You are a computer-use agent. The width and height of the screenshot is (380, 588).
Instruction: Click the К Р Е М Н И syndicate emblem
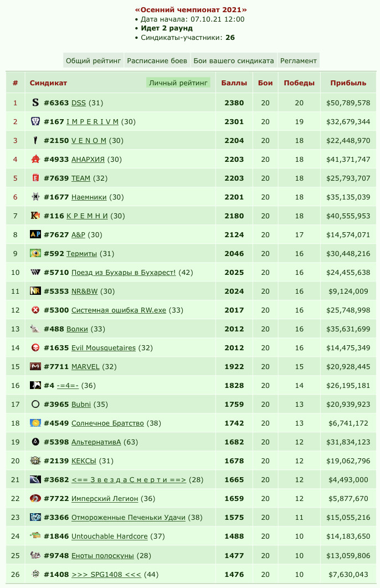(35, 216)
